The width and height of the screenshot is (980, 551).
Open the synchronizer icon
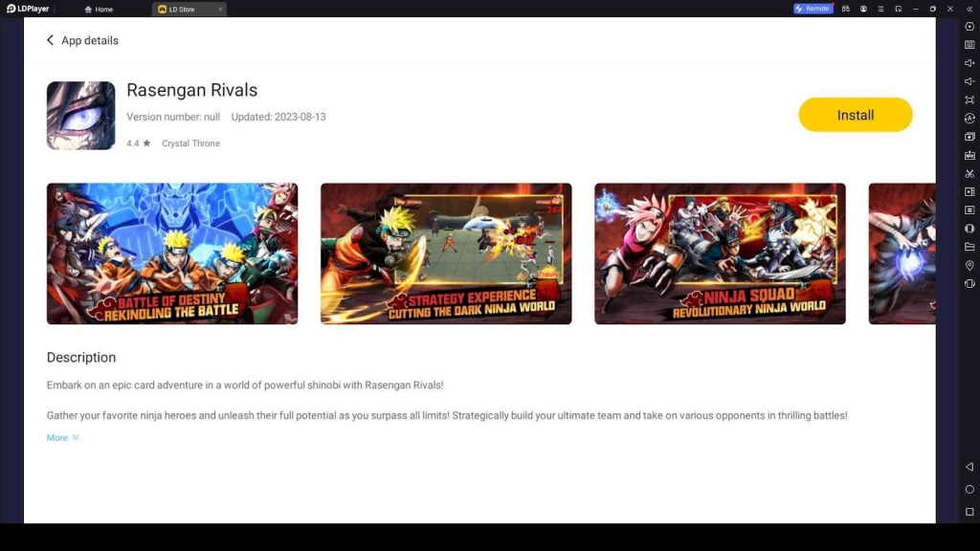pos(969,209)
